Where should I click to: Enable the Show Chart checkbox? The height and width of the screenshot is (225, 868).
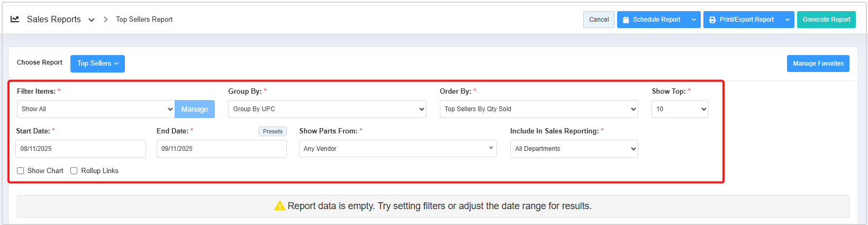pyautogui.click(x=21, y=171)
